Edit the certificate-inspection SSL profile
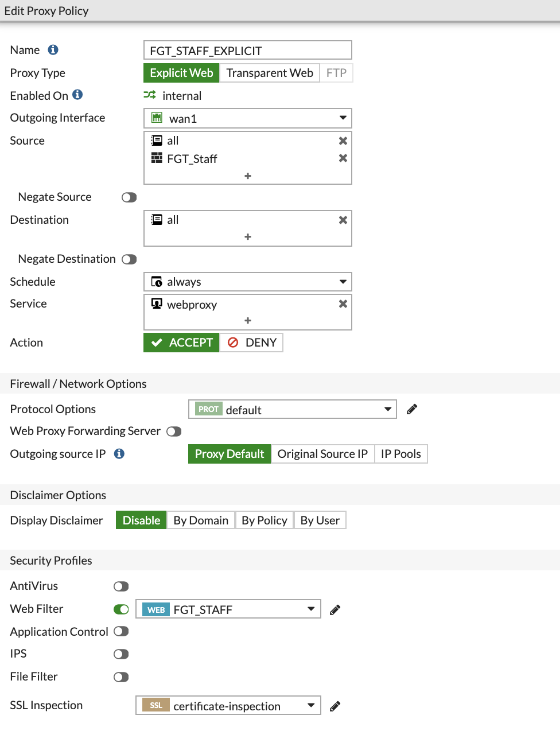560x731 pixels. (x=335, y=705)
